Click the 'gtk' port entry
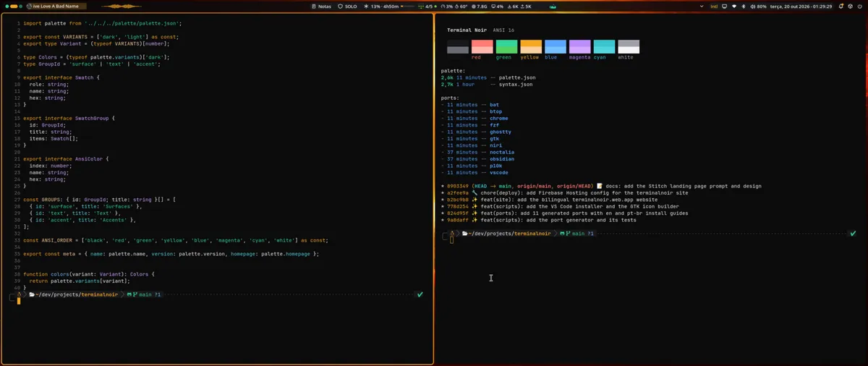This screenshot has height=366, width=868. (494, 139)
